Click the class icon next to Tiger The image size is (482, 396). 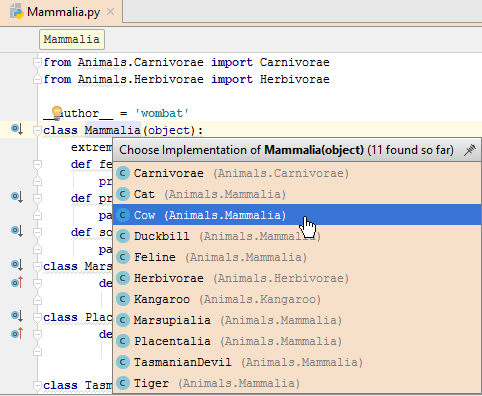coord(123,383)
